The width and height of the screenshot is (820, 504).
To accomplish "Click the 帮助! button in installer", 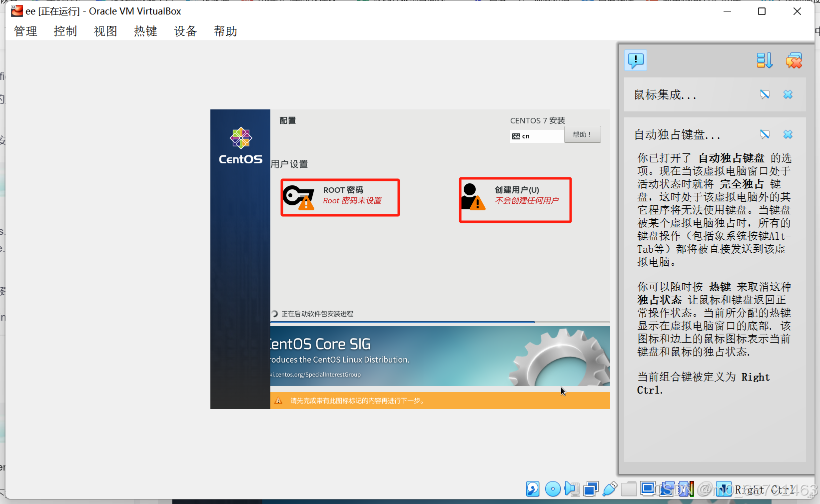I will click(582, 134).
